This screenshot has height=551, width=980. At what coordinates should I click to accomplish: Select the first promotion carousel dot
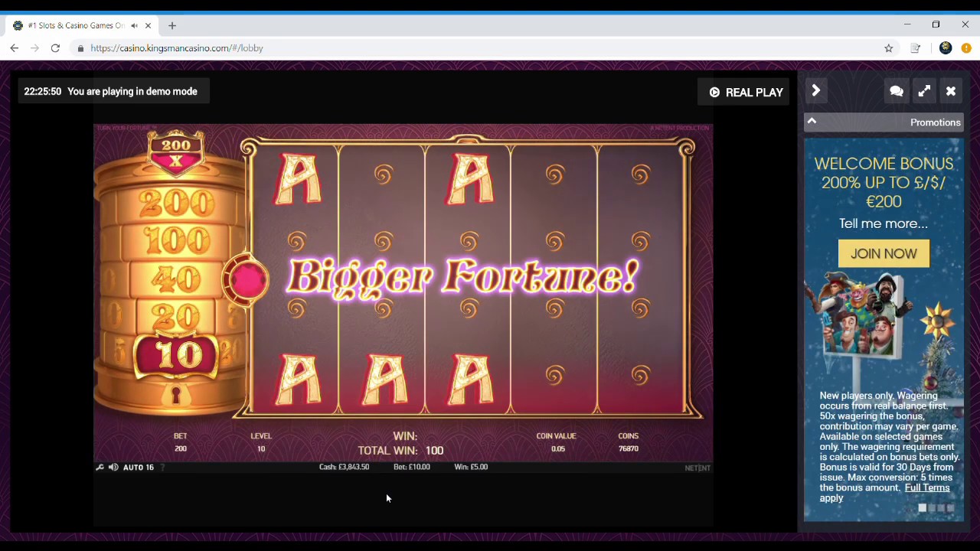tap(923, 508)
